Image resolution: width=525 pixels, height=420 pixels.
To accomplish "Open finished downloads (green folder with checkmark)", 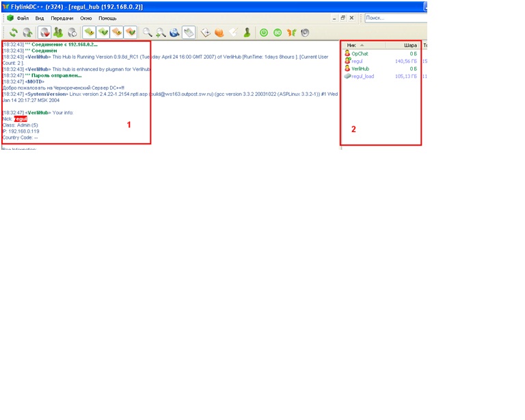I will [x=103, y=32].
